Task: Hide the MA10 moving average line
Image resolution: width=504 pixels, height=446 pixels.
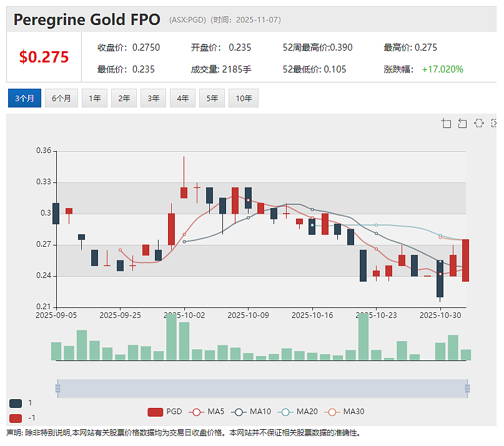Action: pyautogui.click(x=251, y=412)
